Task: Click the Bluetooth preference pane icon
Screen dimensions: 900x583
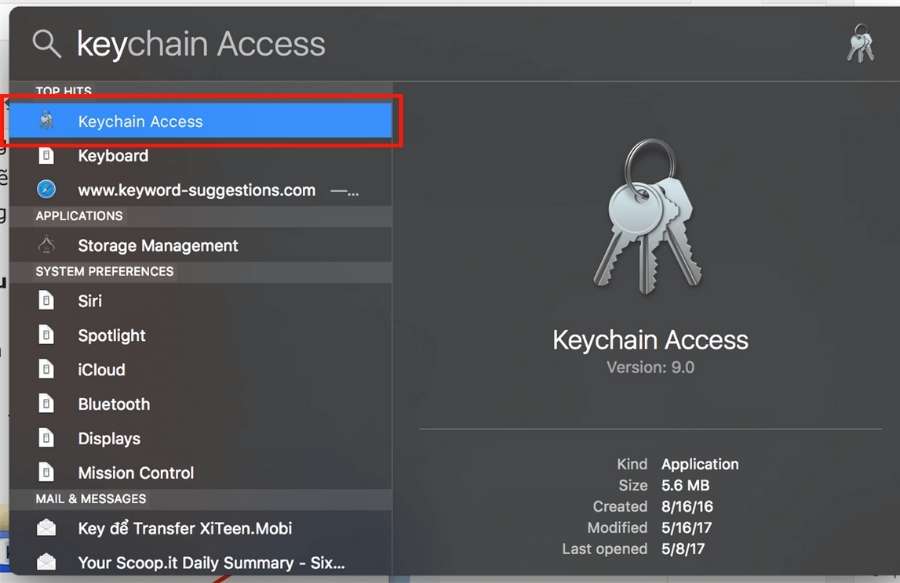Action: coord(47,404)
